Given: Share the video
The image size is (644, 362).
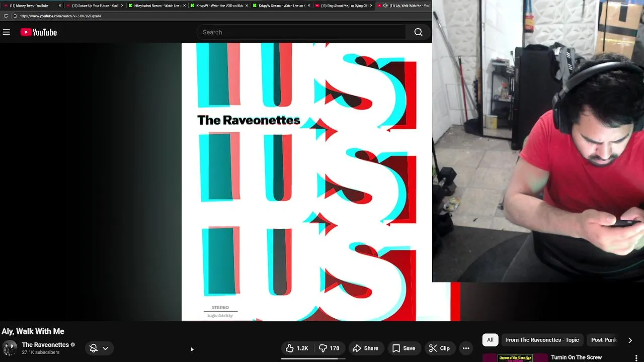Looking at the screenshot, I should [x=365, y=348].
